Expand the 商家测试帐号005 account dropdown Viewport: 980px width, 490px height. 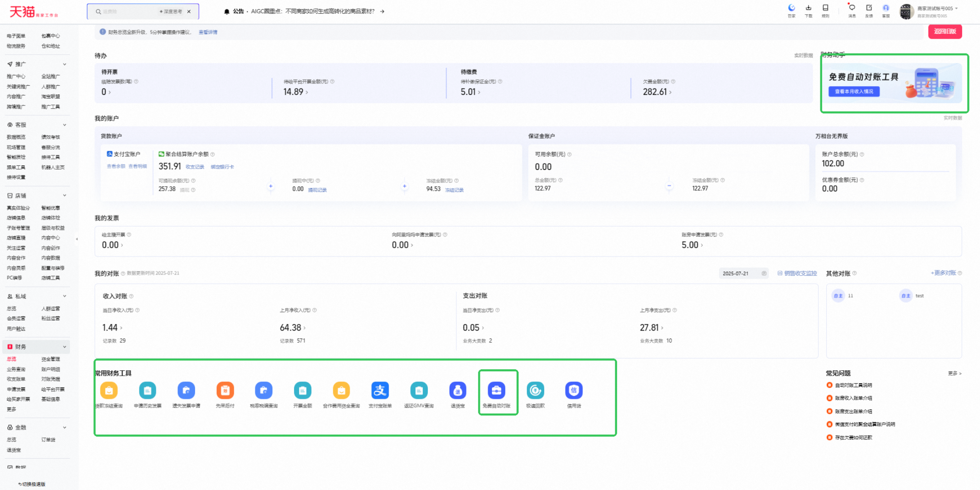[938, 8]
